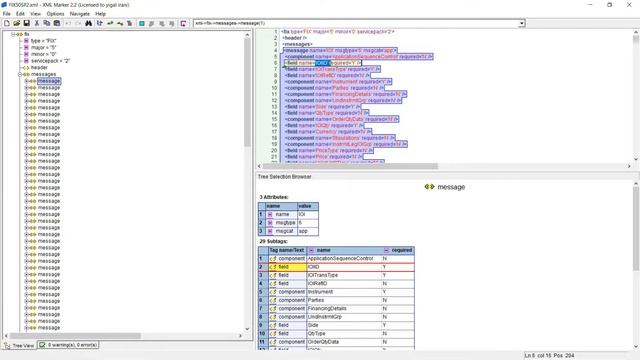Click the value column header in Attributes table
The height and width of the screenshot is (360, 640).
coord(308,206)
